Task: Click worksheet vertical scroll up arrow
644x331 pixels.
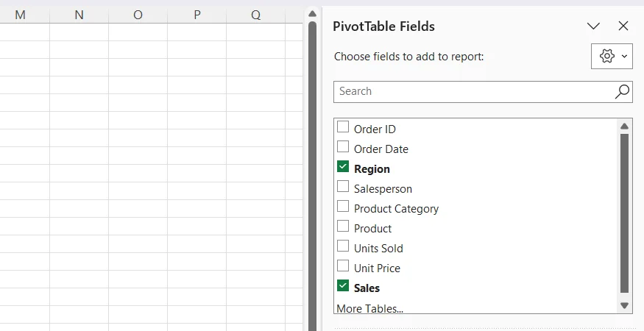Action: (x=312, y=14)
